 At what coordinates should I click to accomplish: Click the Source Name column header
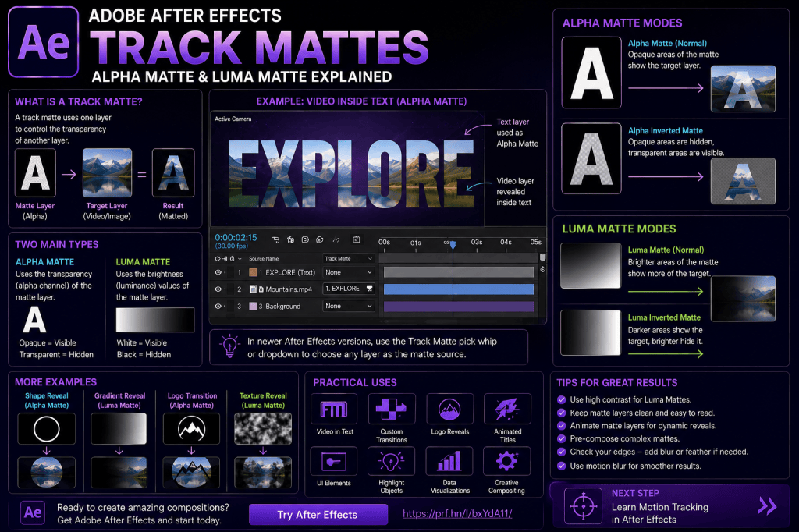click(x=264, y=259)
